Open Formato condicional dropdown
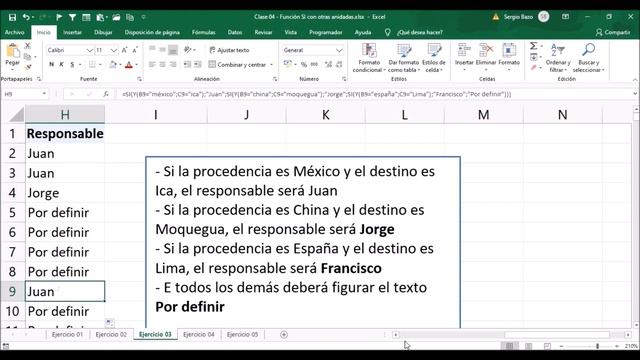 coord(369,58)
